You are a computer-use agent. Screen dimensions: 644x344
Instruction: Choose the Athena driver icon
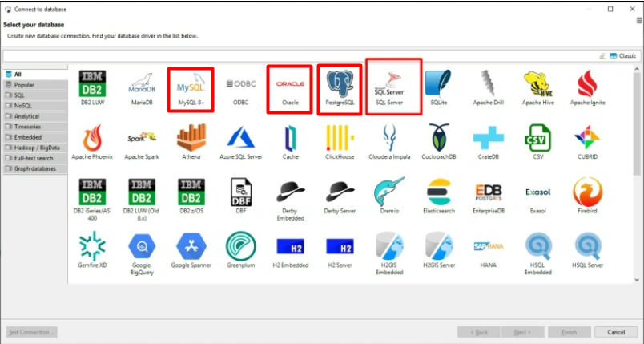(191, 142)
